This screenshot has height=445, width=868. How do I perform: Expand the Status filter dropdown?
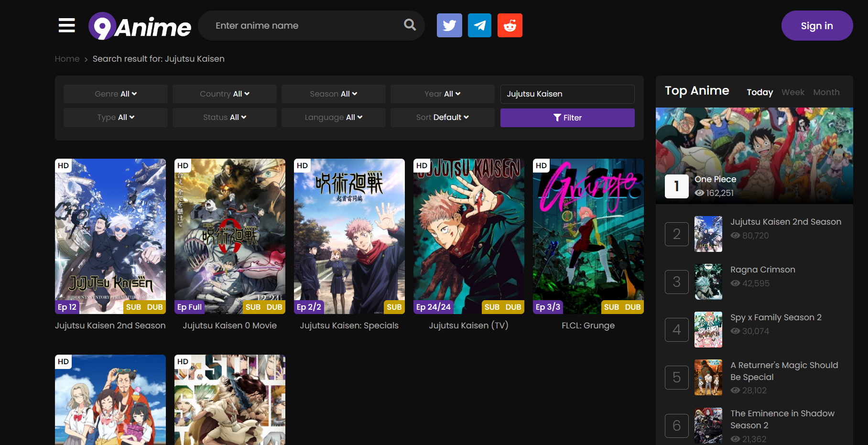tap(224, 118)
